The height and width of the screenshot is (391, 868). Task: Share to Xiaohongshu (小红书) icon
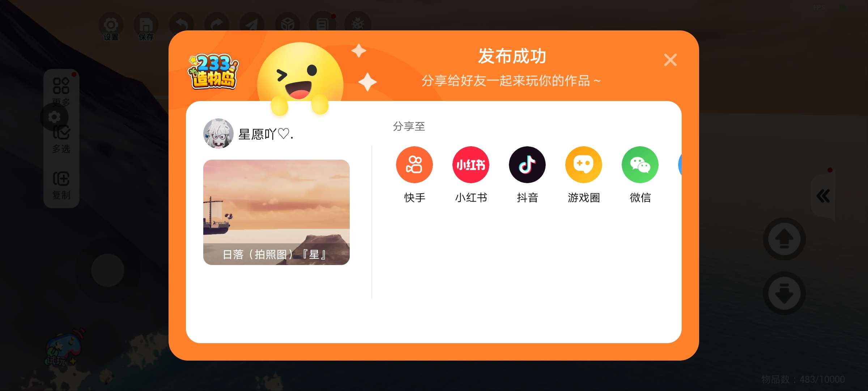pyautogui.click(x=471, y=165)
